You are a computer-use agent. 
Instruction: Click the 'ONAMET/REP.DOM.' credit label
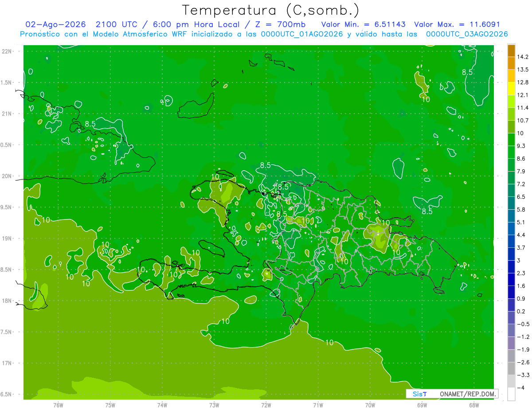tap(468, 394)
